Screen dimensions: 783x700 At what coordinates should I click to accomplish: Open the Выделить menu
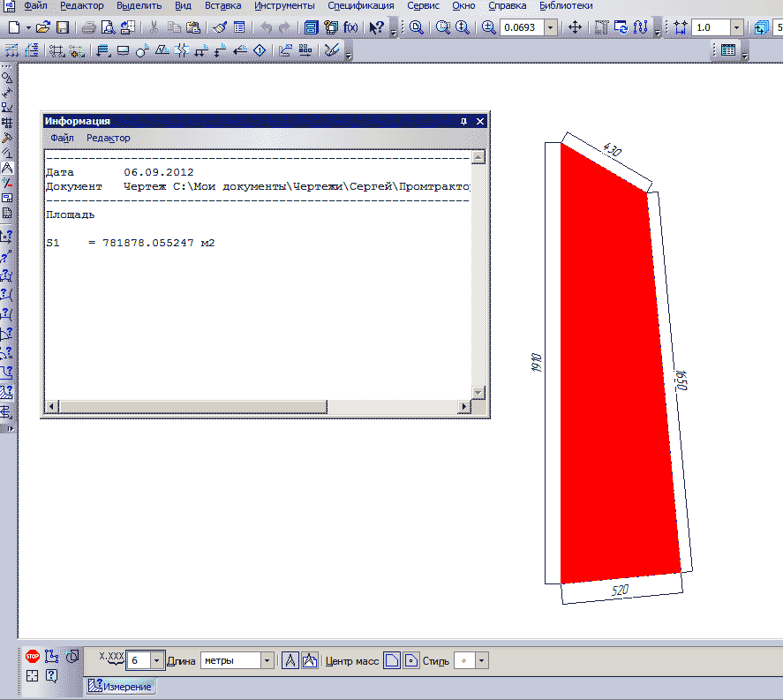(x=139, y=6)
